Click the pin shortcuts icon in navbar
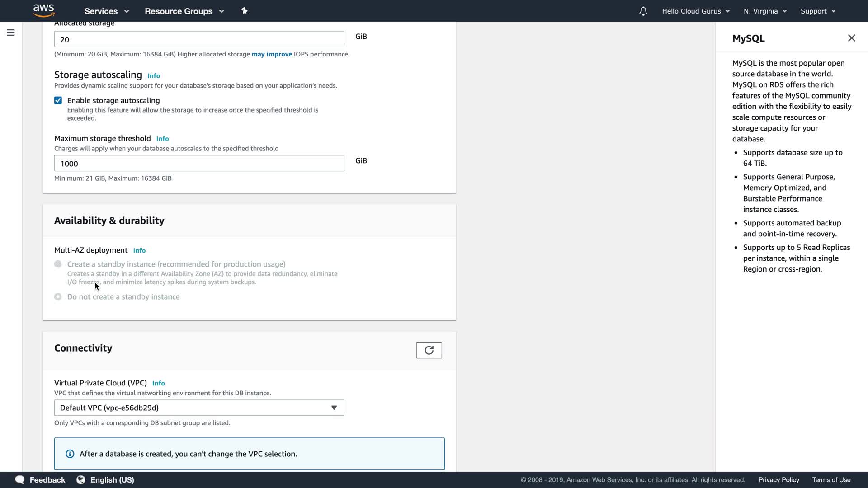Screen dimensions: 868x488 [x=245, y=11]
